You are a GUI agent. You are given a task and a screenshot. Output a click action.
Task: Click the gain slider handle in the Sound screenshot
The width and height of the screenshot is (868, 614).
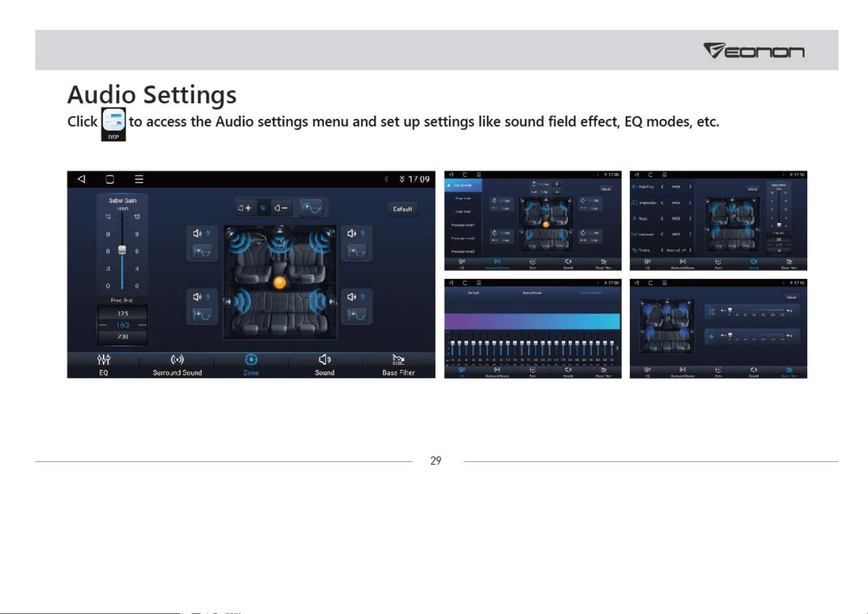tap(779, 225)
